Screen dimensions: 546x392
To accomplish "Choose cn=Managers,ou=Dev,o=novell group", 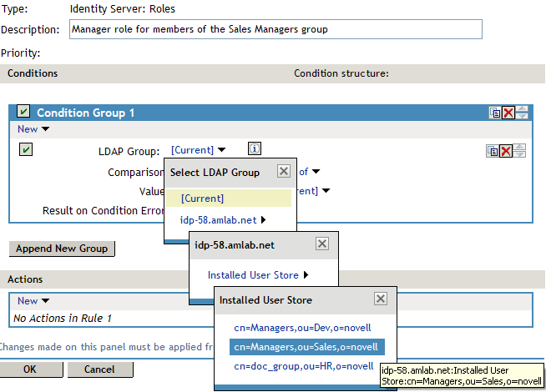I will [x=302, y=328].
